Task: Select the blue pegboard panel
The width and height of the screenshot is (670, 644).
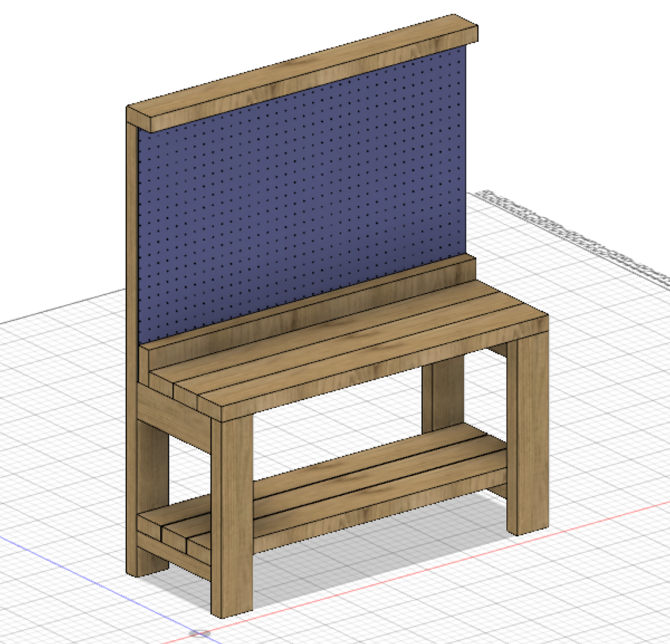Action: 301,196
